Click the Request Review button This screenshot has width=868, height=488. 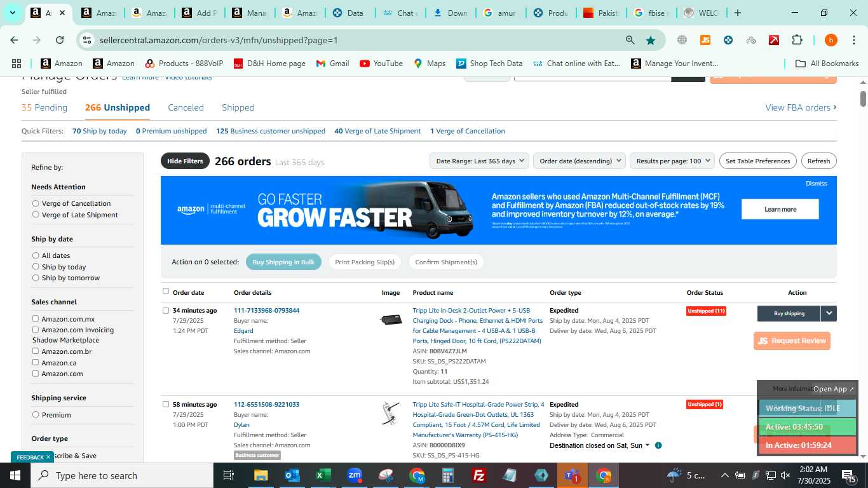pos(792,341)
